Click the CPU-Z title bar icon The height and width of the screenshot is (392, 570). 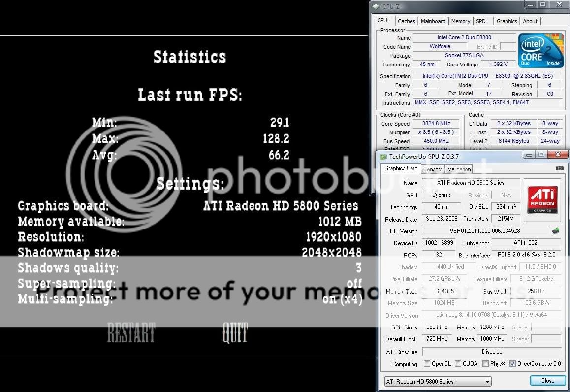376,6
